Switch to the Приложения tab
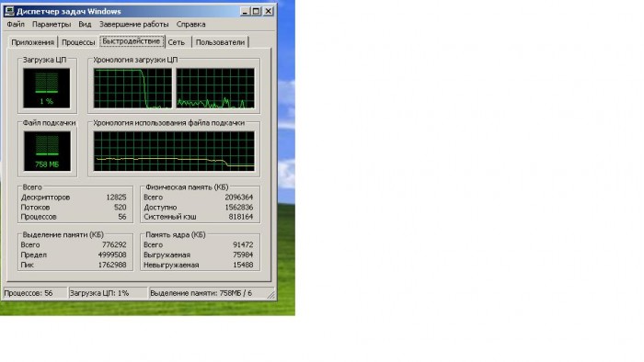 click(x=33, y=42)
